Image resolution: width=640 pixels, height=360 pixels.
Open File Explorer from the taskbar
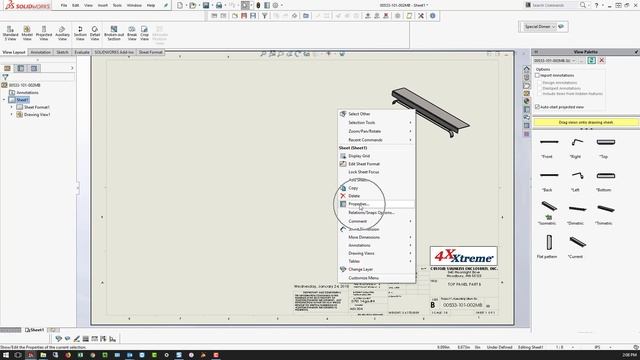point(43,355)
